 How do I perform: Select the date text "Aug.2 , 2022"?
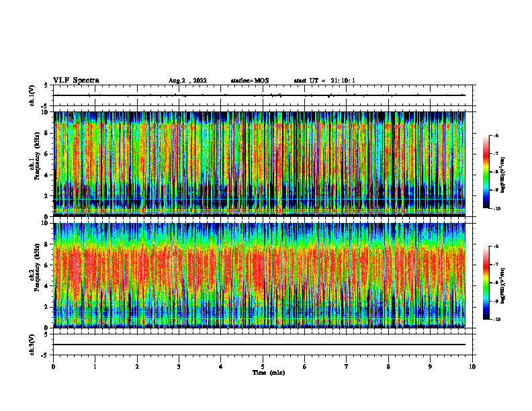pyautogui.click(x=187, y=81)
